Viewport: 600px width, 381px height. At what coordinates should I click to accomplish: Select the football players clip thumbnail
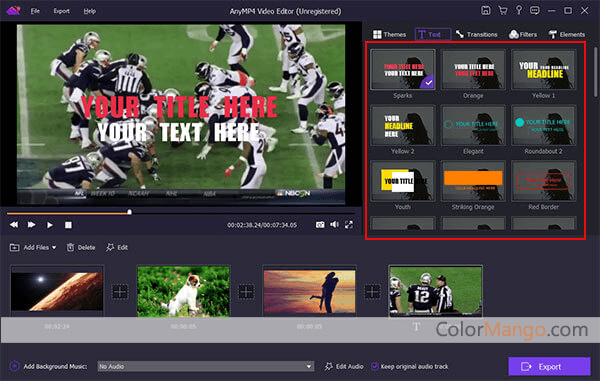435,291
